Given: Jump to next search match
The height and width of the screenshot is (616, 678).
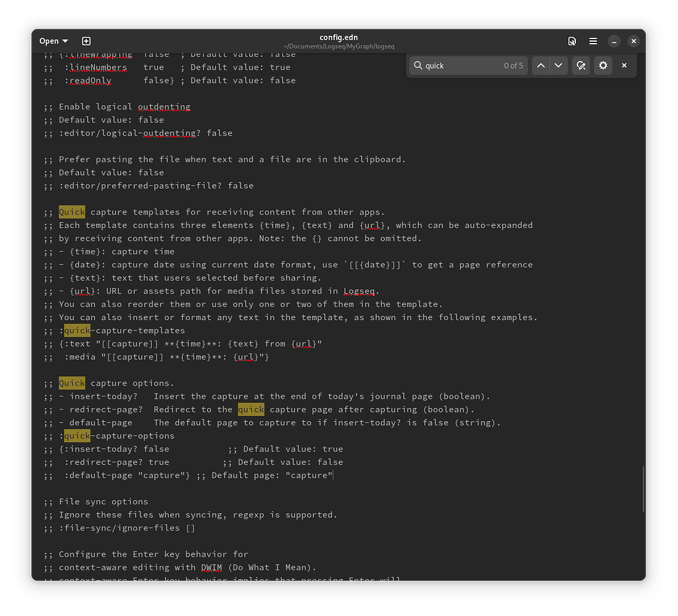Looking at the screenshot, I should click(x=559, y=66).
